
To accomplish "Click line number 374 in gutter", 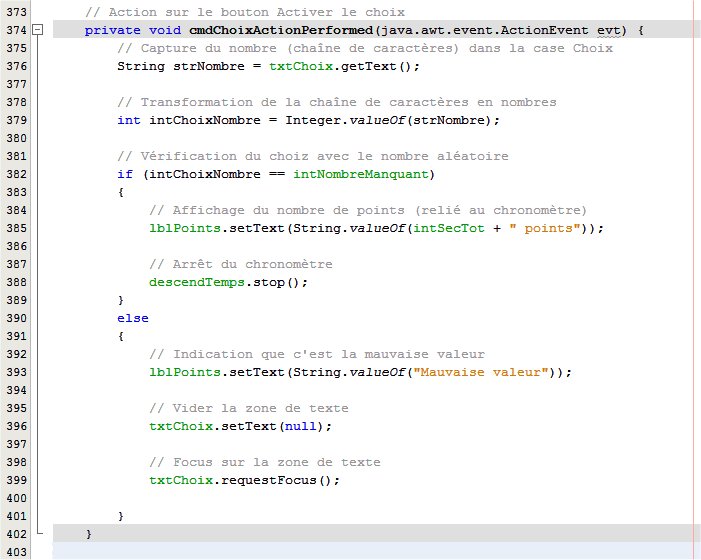I will click(x=17, y=30).
